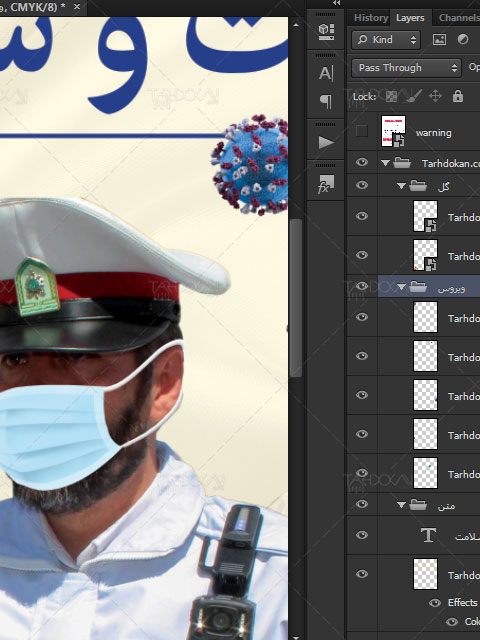Hide the layer directly under گل group
Image resolution: width=480 pixels, height=640 pixels.
pyautogui.click(x=362, y=216)
